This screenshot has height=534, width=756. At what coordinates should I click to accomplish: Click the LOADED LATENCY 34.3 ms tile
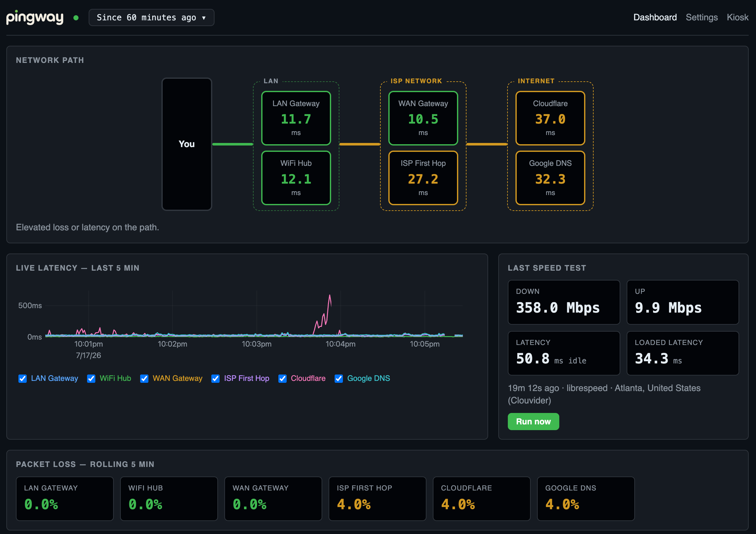point(683,353)
